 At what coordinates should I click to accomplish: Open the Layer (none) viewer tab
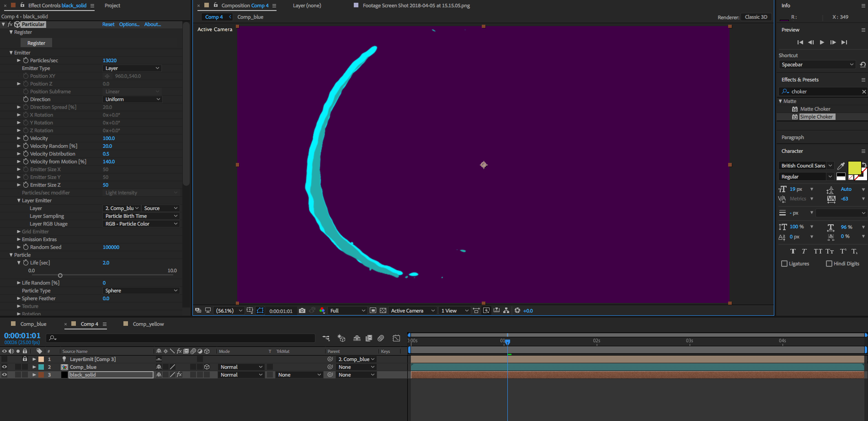(x=307, y=5)
